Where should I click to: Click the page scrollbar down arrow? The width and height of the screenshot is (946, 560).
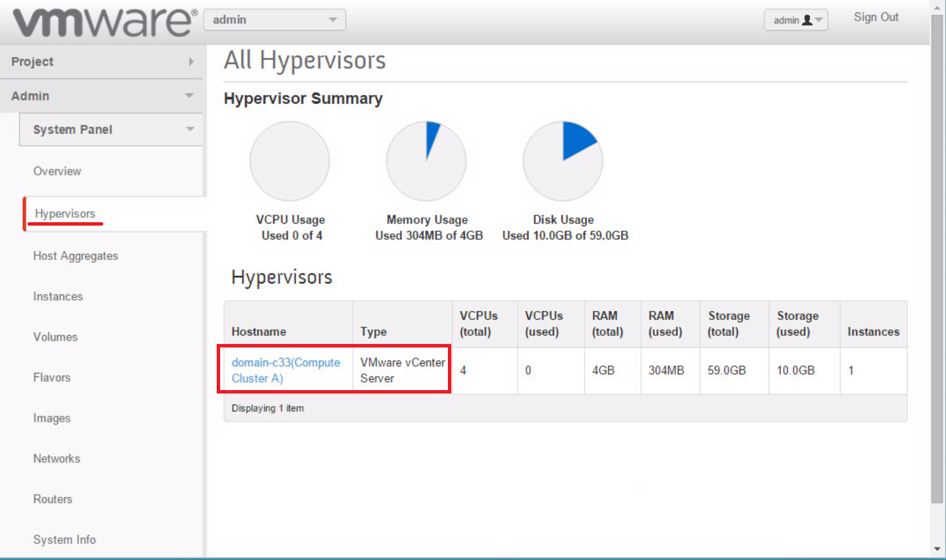coord(937,549)
